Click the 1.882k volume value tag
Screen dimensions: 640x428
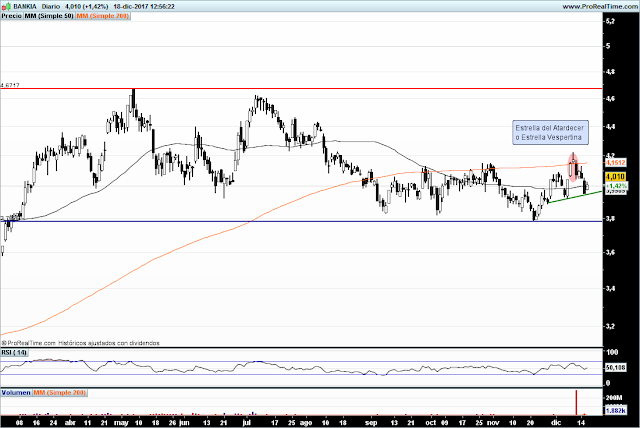[615, 410]
